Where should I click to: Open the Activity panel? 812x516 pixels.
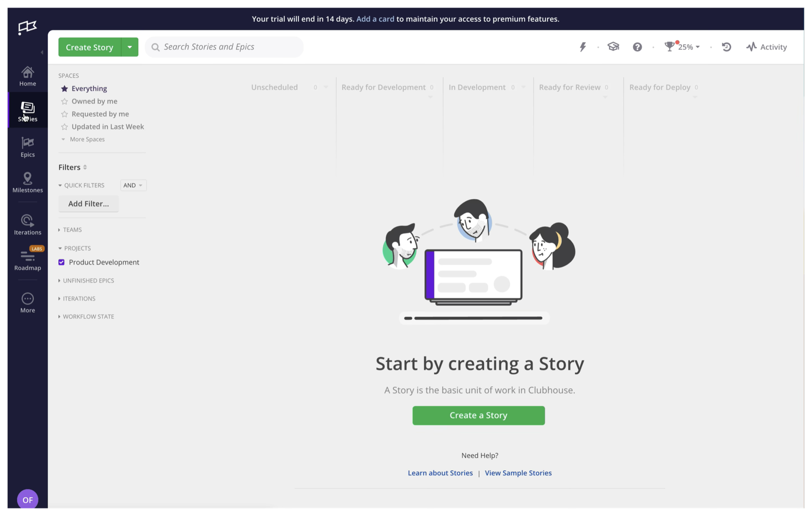[767, 47]
